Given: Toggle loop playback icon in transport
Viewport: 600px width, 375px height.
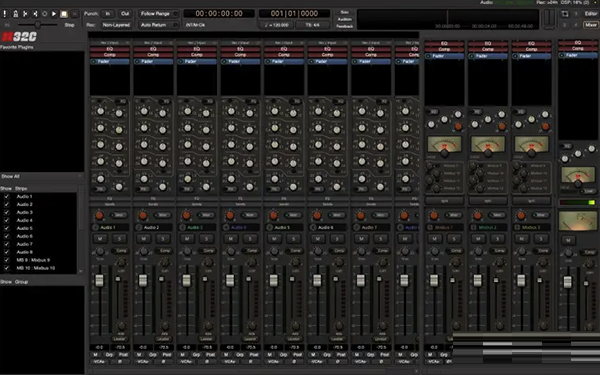Looking at the screenshot, I should coord(45,14).
